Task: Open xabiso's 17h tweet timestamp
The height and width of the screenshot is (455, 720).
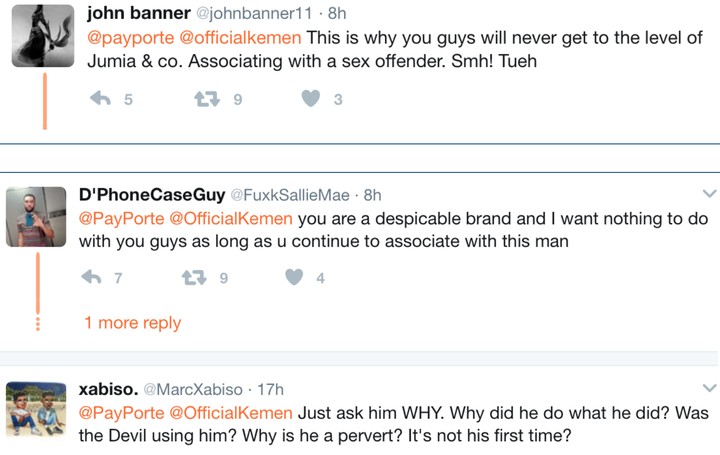Action: coord(271,389)
